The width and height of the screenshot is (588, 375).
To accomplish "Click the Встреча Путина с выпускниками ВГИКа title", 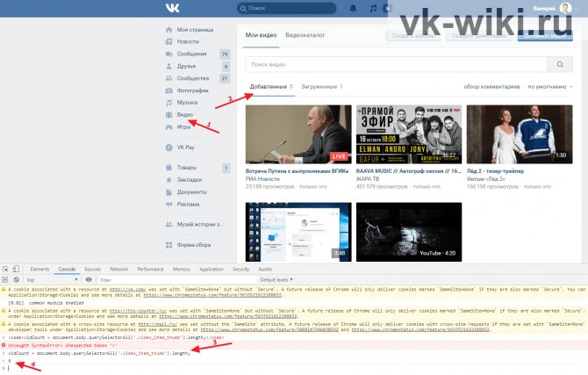I will pos(297,171).
